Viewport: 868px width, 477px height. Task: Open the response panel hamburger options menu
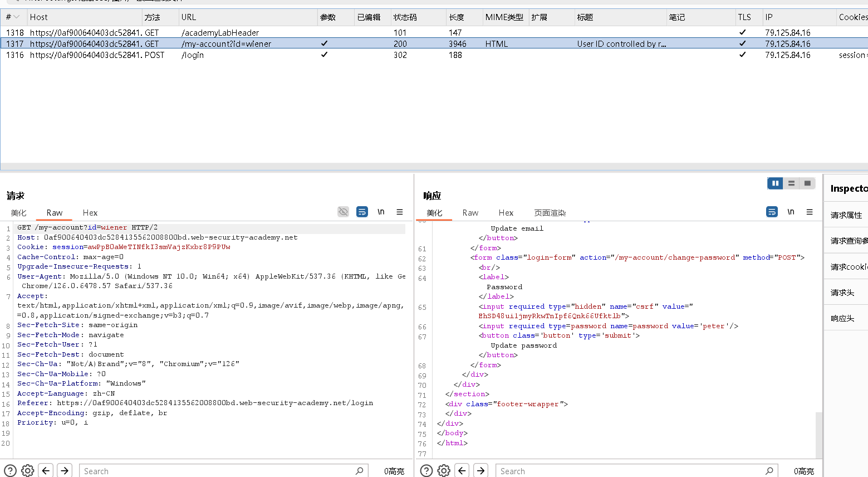810,212
